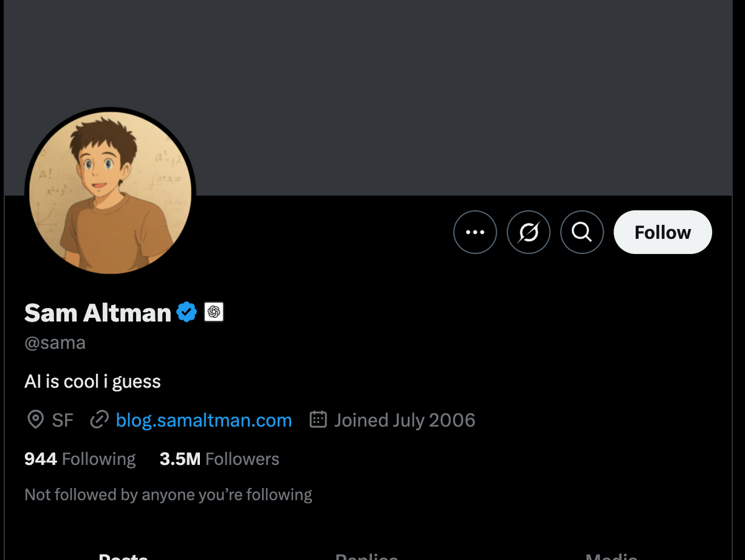Click the blue verified checkmark badge

(x=187, y=312)
